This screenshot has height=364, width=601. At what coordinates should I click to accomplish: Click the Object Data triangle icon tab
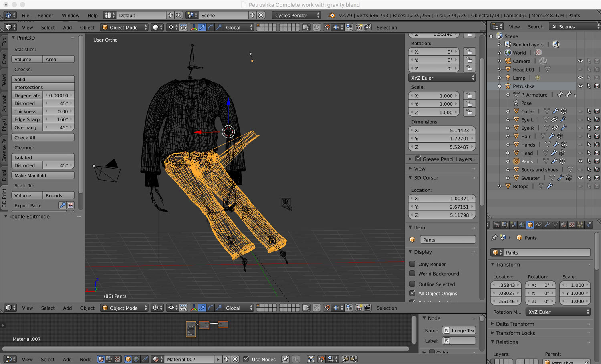[555, 225]
